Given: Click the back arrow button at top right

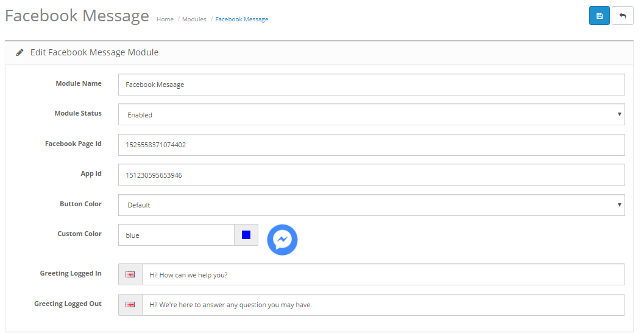Looking at the screenshot, I should [x=623, y=16].
